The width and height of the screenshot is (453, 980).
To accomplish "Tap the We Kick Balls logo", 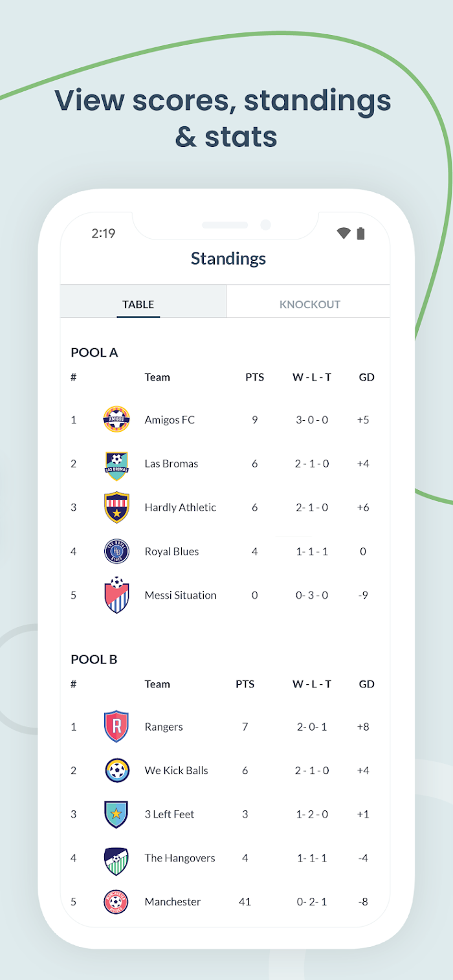I will 116,770.
